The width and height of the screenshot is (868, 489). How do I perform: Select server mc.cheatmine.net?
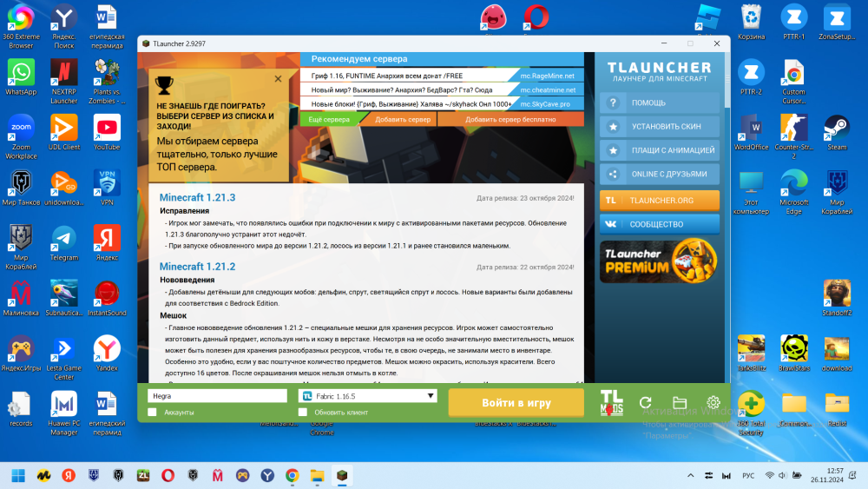point(548,89)
